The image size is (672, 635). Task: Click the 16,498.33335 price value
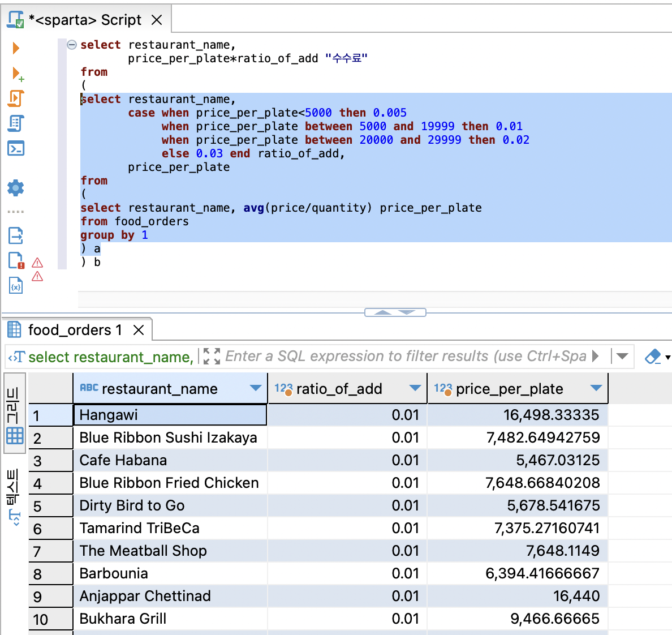point(551,415)
